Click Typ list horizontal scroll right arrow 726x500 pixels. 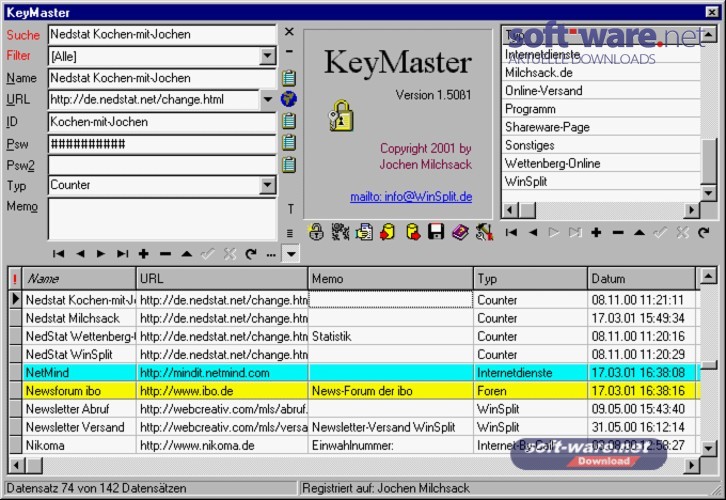(x=692, y=210)
